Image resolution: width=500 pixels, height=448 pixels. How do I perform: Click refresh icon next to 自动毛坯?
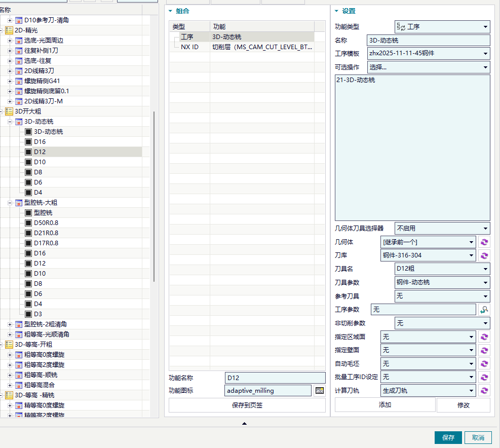point(484,364)
